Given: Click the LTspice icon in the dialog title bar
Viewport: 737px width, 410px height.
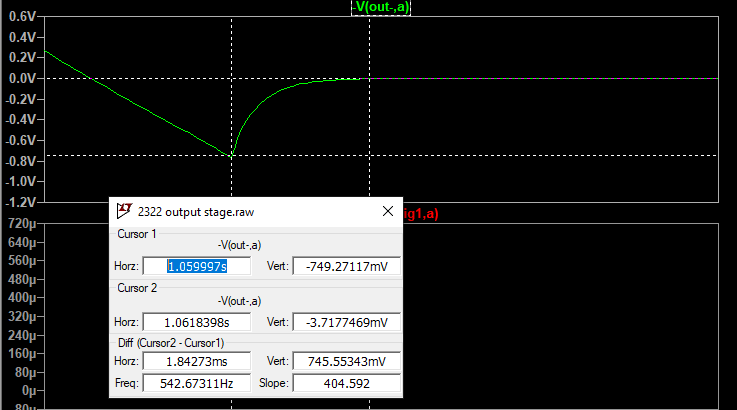Looking at the screenshot, I should pos(124,211).
